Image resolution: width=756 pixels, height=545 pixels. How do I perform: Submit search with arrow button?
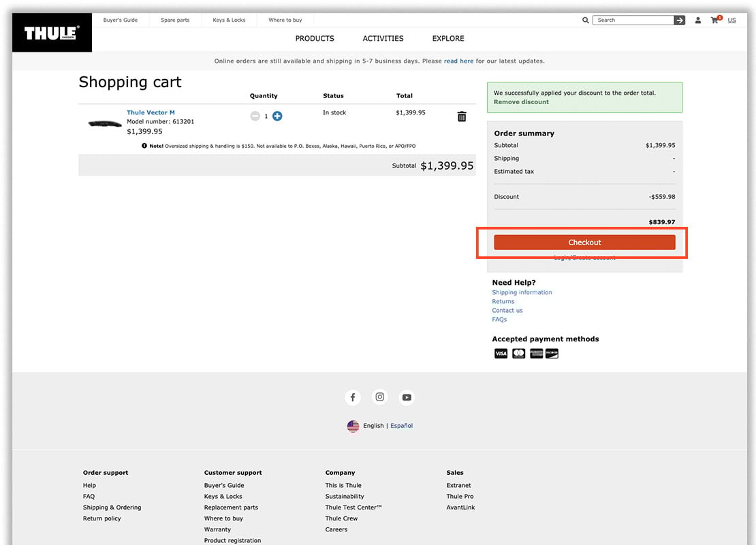680,20
